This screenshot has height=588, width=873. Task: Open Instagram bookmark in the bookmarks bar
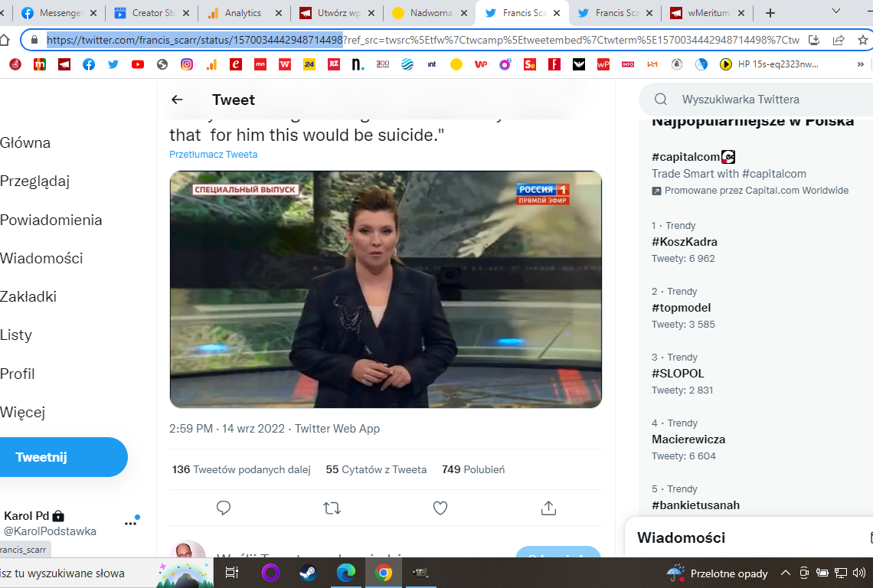(187, 65)
